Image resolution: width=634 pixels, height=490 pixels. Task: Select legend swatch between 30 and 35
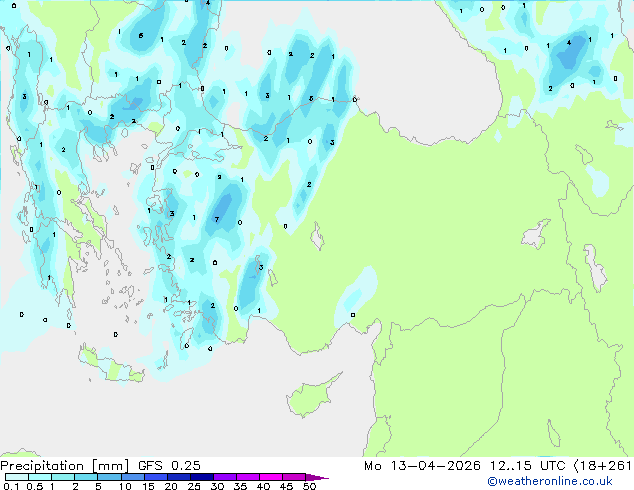pos(225,477)
